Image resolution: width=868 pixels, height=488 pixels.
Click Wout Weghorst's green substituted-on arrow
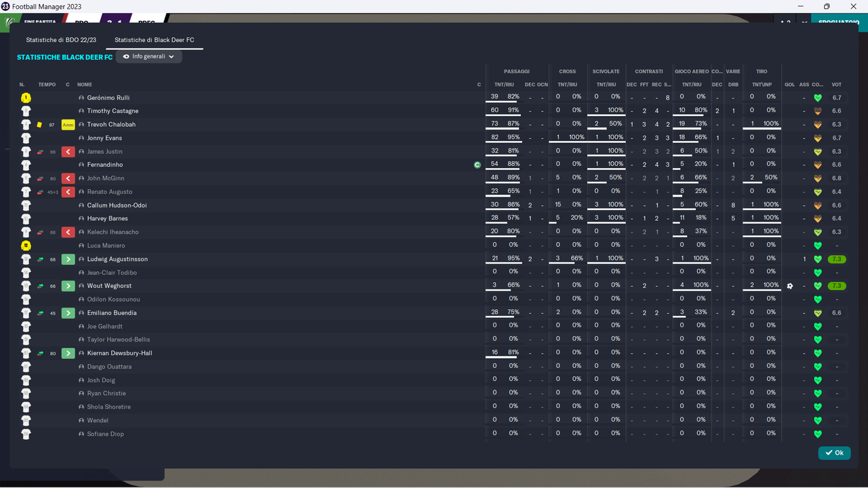[x=68, y=286]
